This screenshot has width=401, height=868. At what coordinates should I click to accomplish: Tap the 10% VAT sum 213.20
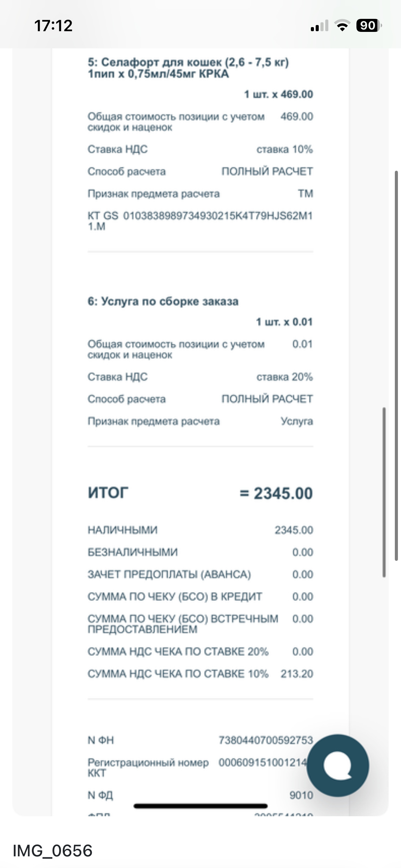coord(296,674)
